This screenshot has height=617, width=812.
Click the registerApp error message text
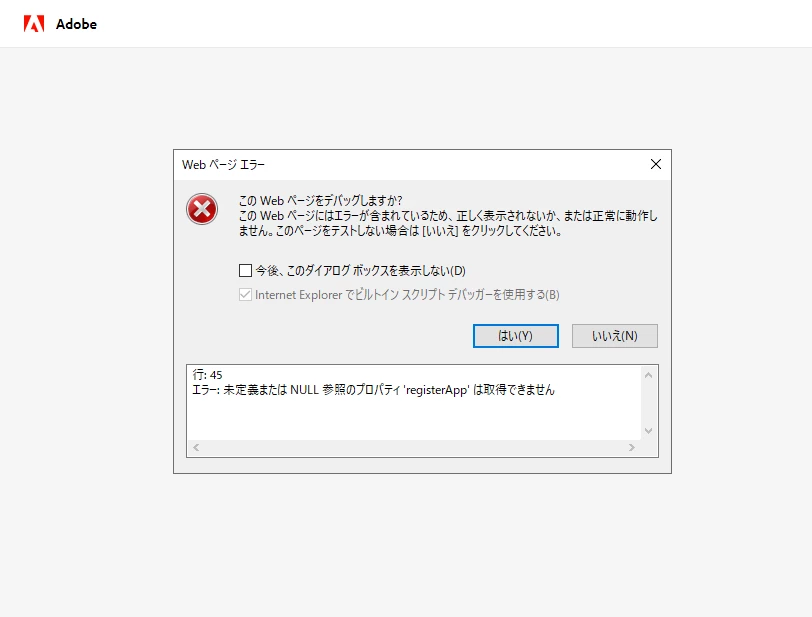click(x=373, y=390)
